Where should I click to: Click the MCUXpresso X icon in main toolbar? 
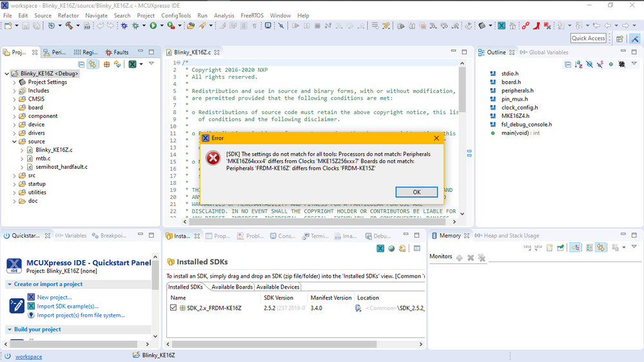pos(502,26)
